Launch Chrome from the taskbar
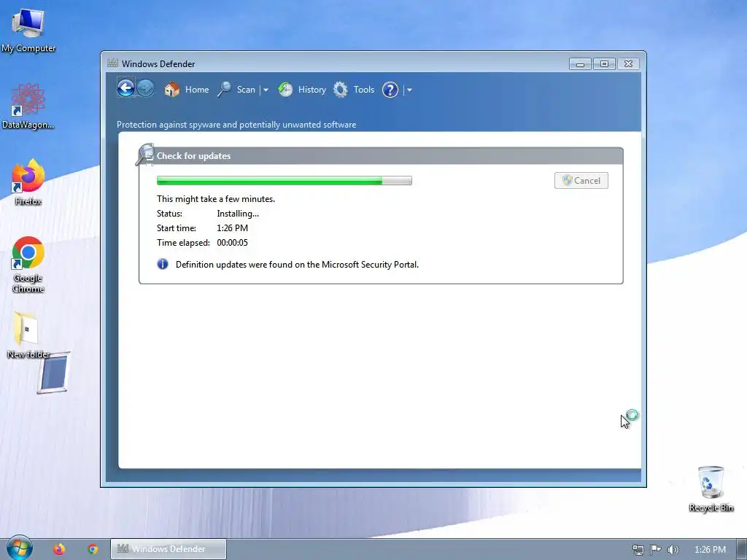 click(93, 549)
